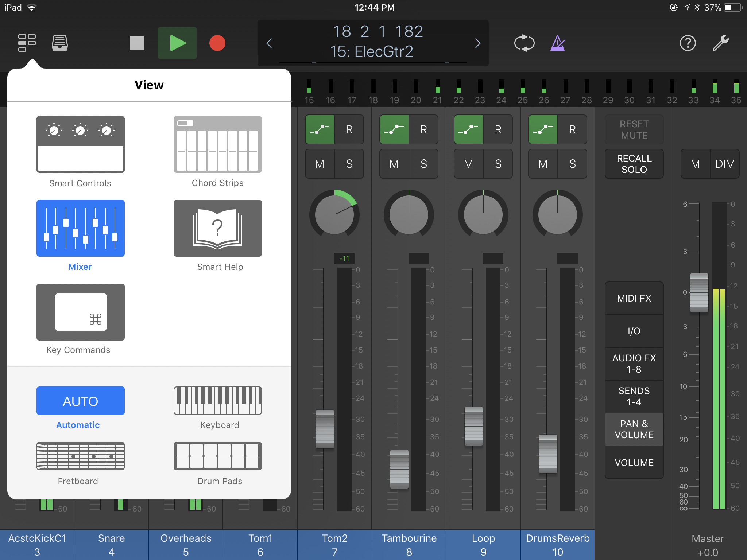Open the Fretboard view

80,456
